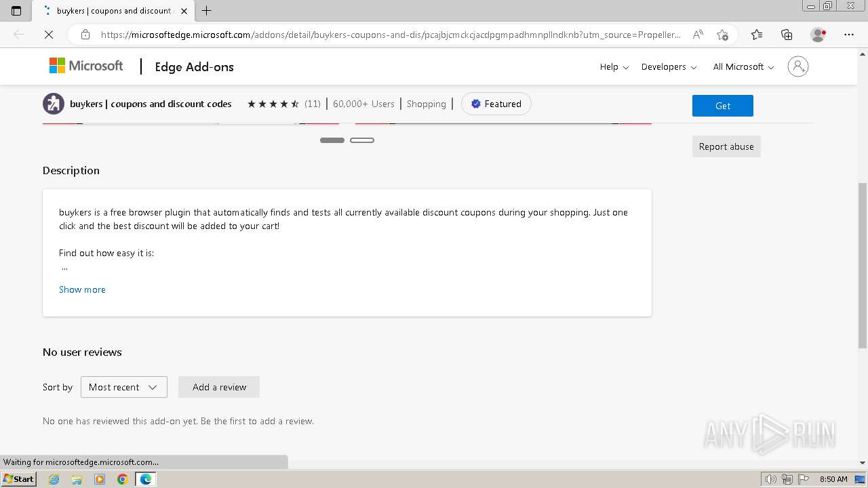Launch Google Chrome from taskbar
Image resolution: width=868 pixels, height=488 pixels.
pyautogui.click(x=123, y=479)
